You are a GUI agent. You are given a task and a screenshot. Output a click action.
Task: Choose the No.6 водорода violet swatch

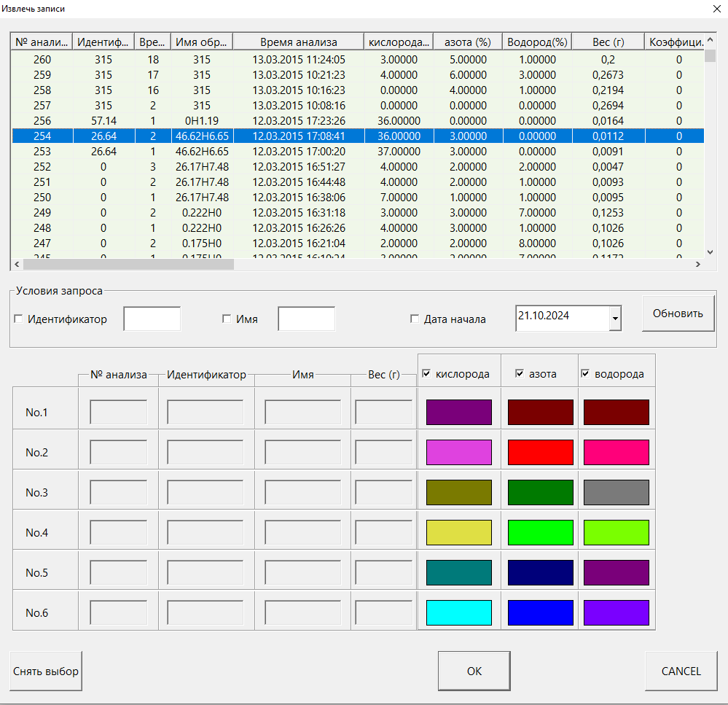click(616, 612)
